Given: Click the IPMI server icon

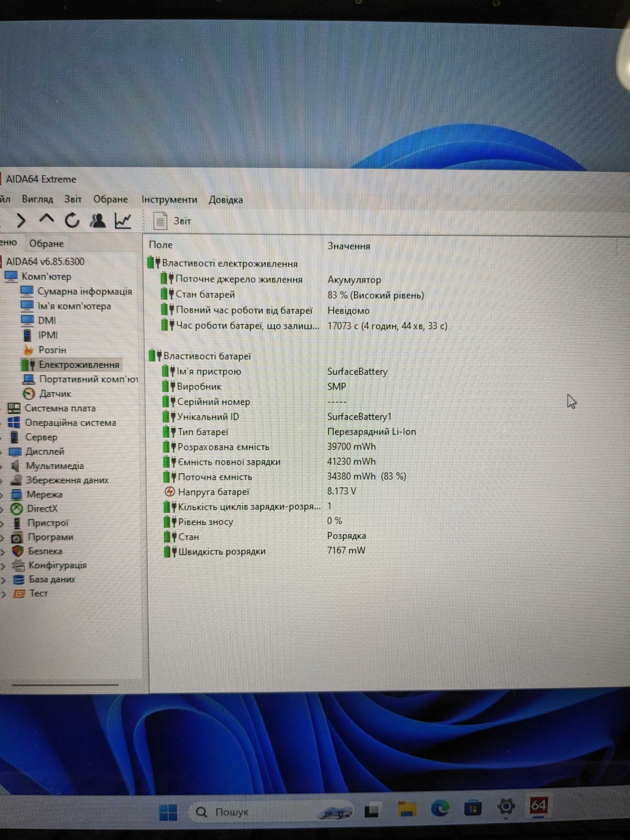Looking at the screenshot, I should click(28, 335).
